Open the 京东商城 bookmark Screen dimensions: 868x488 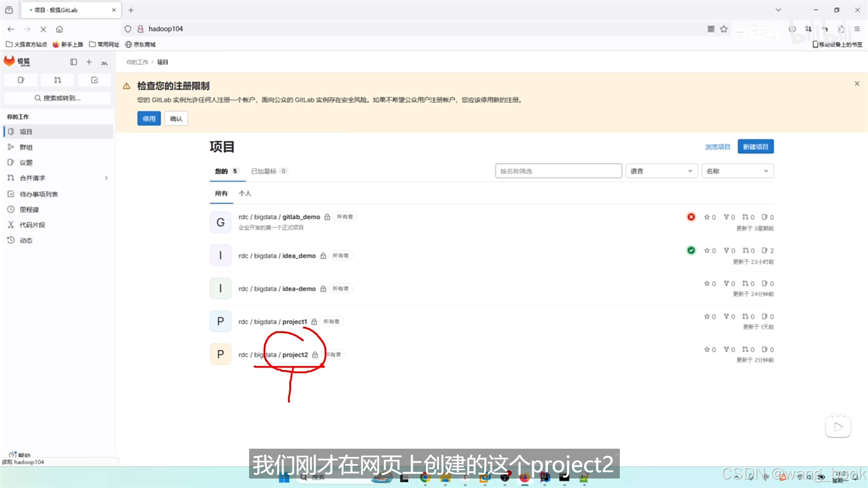(x=140, y=44)
